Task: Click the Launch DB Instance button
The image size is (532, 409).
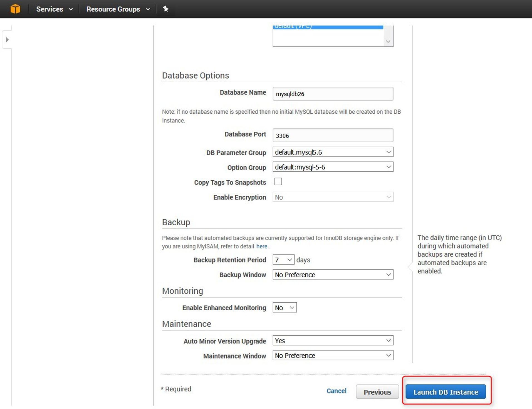Action: 446,392
